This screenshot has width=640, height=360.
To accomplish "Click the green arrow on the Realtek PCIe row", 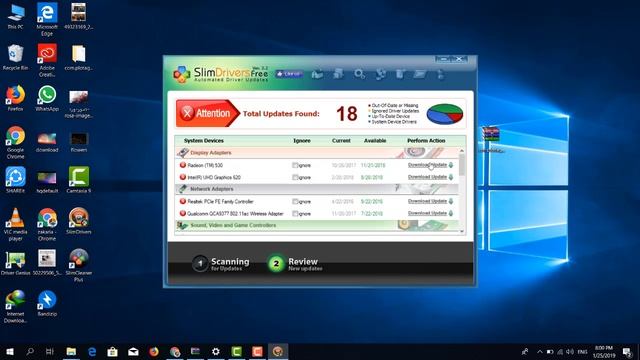I will tap(451, 201).
